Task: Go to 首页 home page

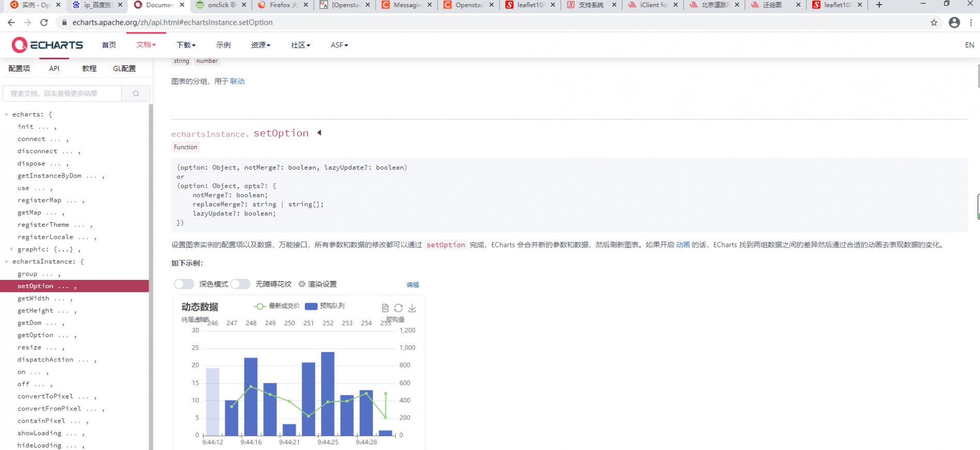Action: (x=109, y=45)
